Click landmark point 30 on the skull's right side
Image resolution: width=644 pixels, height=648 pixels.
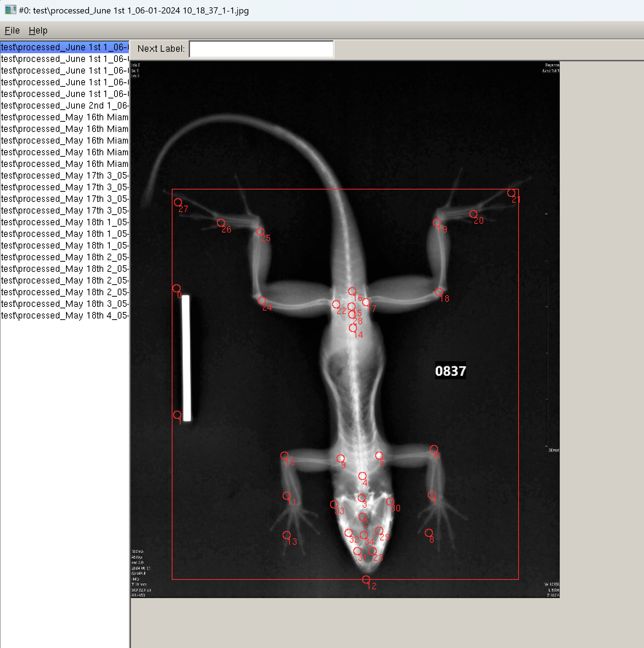(x=390, y=501)
